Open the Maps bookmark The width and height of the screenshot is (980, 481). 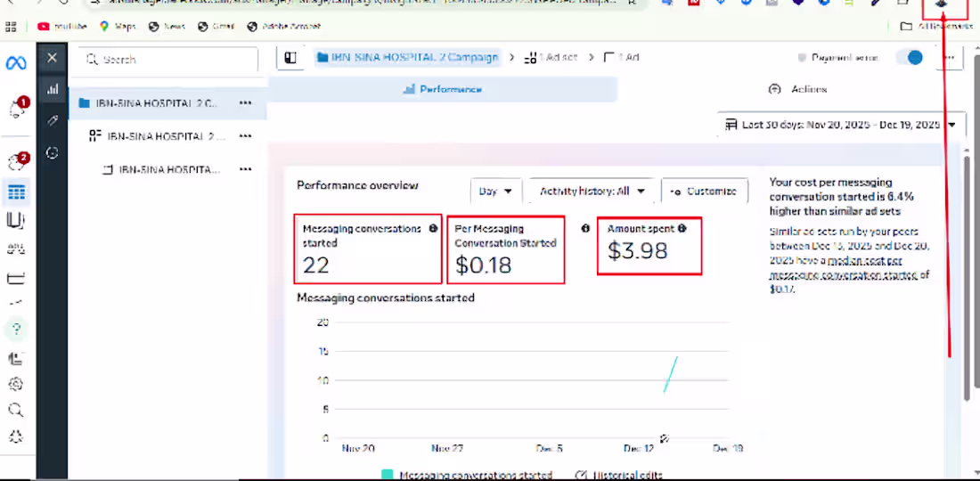pos(117,27)
